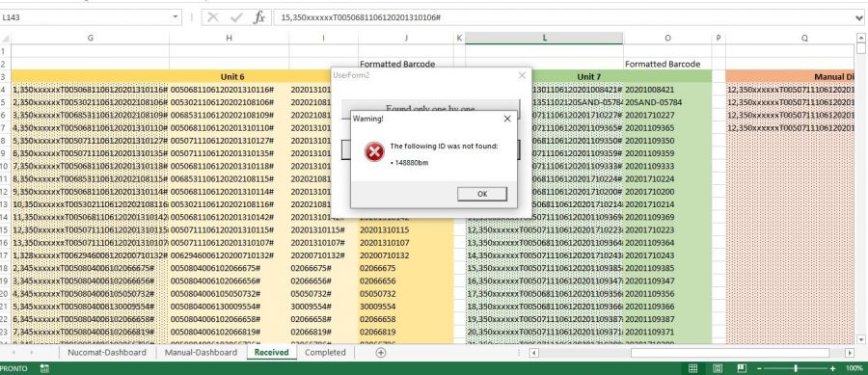The height and width of the screenshot is (375, 868).
Task: Select column O header
Action: point(667,38)
